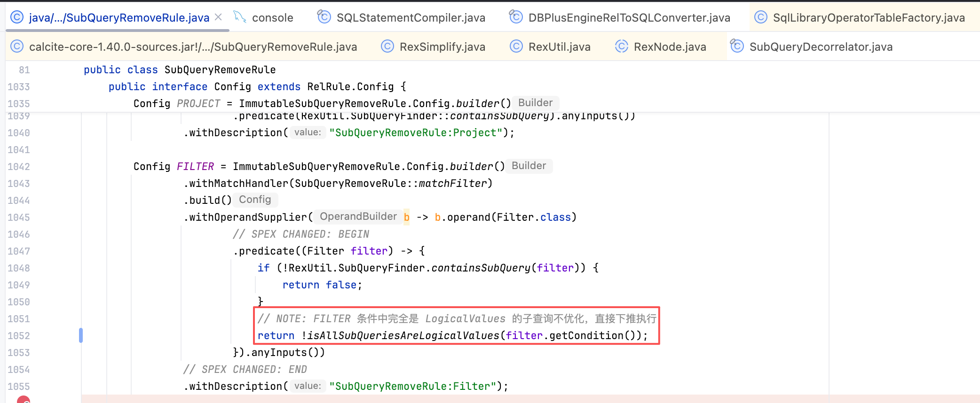Click the class icon on SQLStatementCompiler.java tab
The width and height of the screenshot is (980, 403).
324,17
